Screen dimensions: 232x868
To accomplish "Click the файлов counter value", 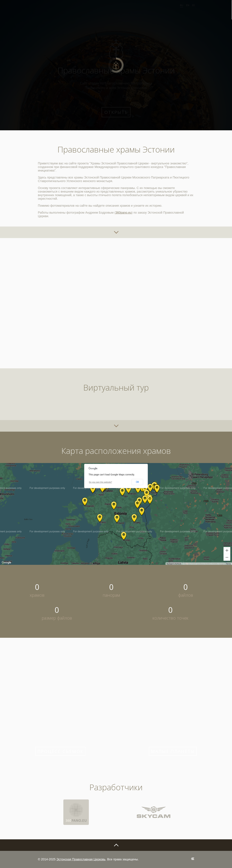I will (x=185, y=587).
